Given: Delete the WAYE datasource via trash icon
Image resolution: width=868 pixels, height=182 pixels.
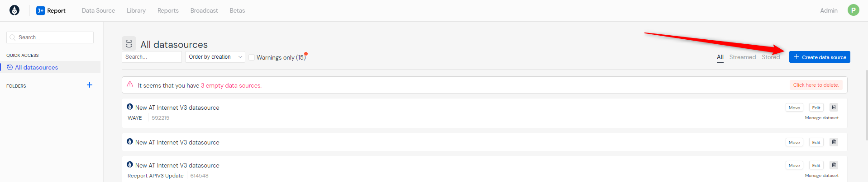Looking at the screenshot, I should click(834, 107).
